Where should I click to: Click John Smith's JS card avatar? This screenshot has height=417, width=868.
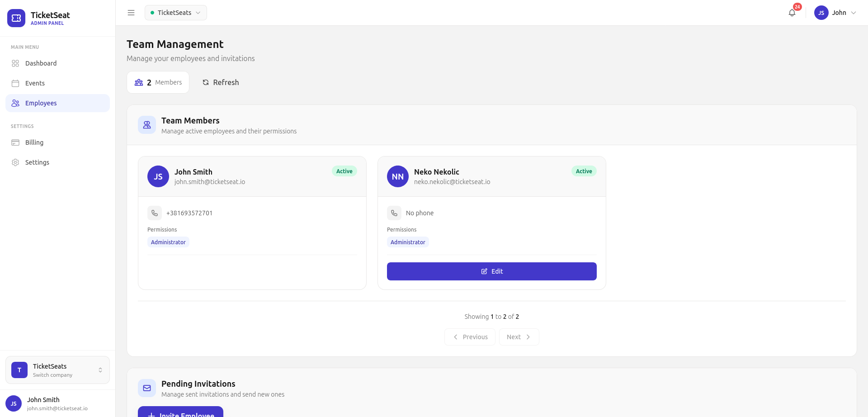pos(158,176)
